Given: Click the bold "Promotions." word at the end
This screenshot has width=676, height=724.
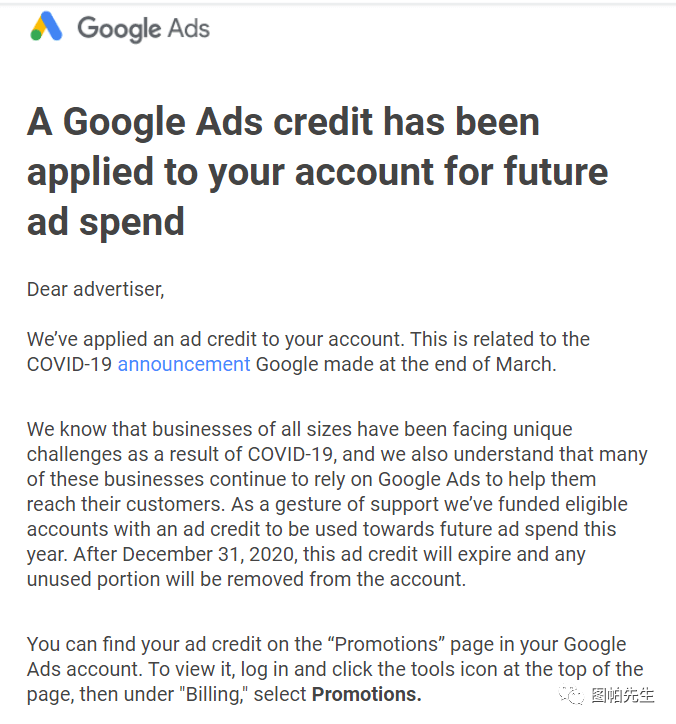Looking at the screenshot, I should (367, 694).
